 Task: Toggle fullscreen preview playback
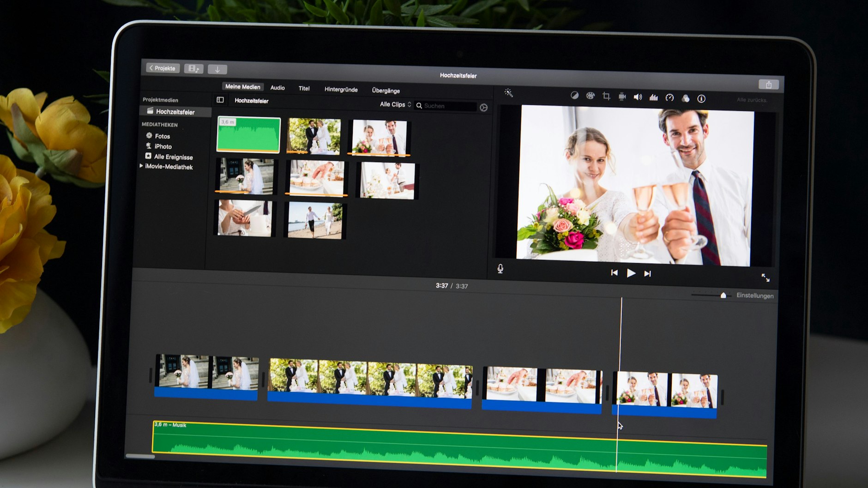765,277
